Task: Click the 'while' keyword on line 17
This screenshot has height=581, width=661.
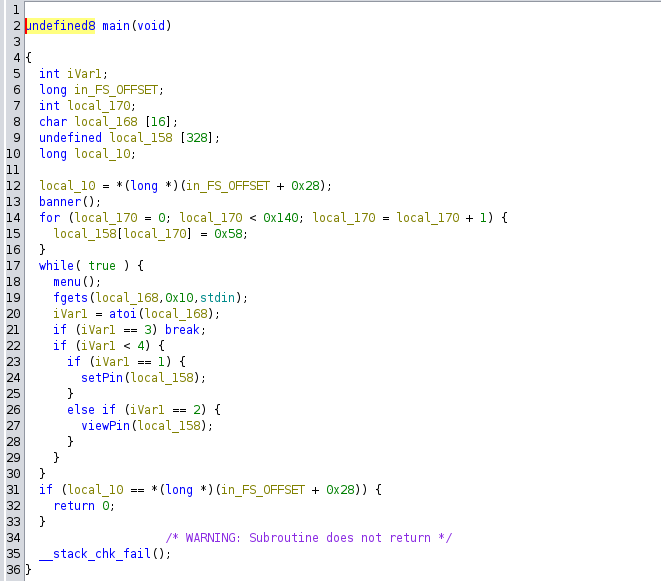Action: pyautogui.click(x=56, y=266)
